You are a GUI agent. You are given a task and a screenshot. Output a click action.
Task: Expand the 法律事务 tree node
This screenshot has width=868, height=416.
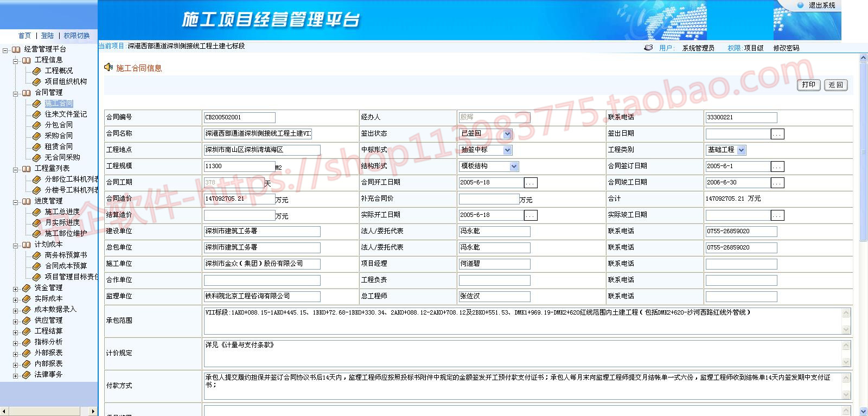(x=16, y=376)
